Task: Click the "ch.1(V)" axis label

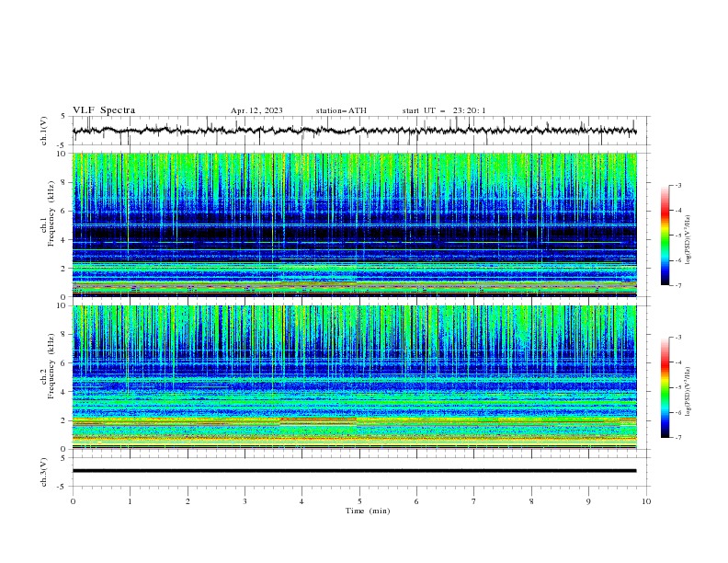Action: tap(44, 131)
